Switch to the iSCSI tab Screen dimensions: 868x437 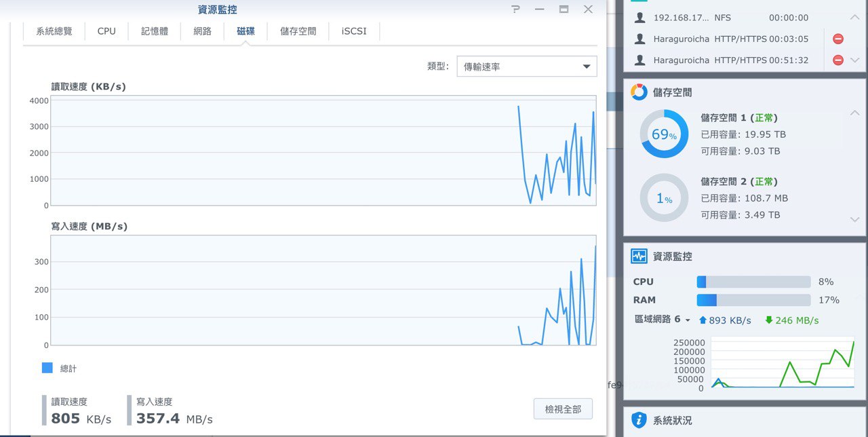coord(354,31)
